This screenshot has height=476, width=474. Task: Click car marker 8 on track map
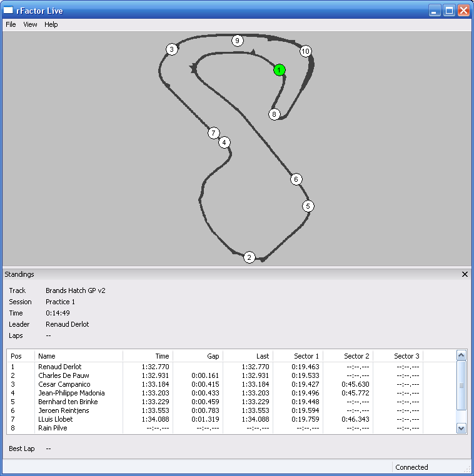click(274, 114)
